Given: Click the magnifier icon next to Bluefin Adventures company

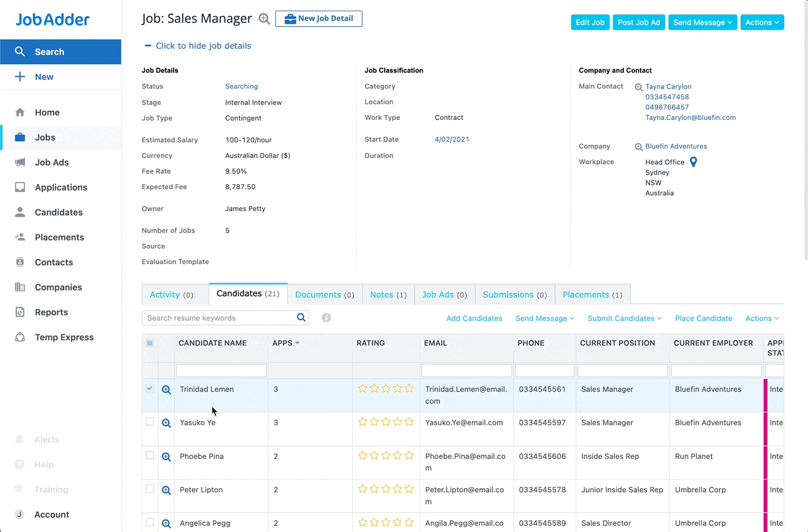Looking at the screenshot, I should click(638, 147).
